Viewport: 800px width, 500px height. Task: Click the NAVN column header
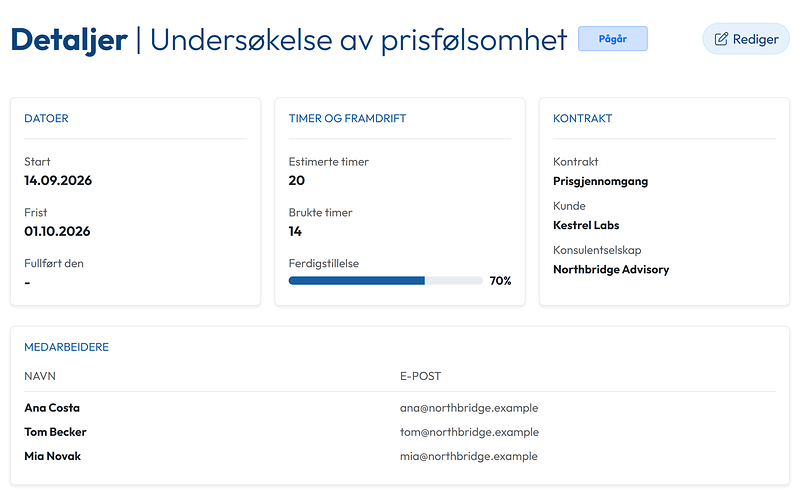40,376
